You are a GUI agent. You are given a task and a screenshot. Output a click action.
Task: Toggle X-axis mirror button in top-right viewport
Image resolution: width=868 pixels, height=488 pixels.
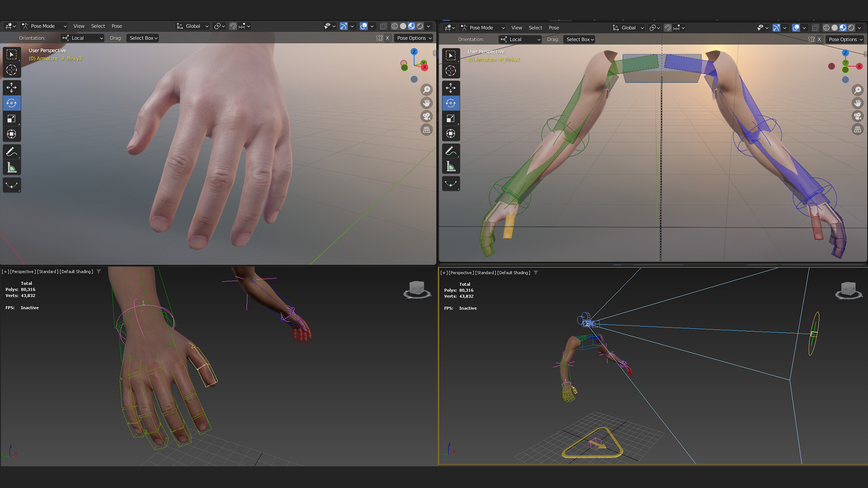pos(819,39)
